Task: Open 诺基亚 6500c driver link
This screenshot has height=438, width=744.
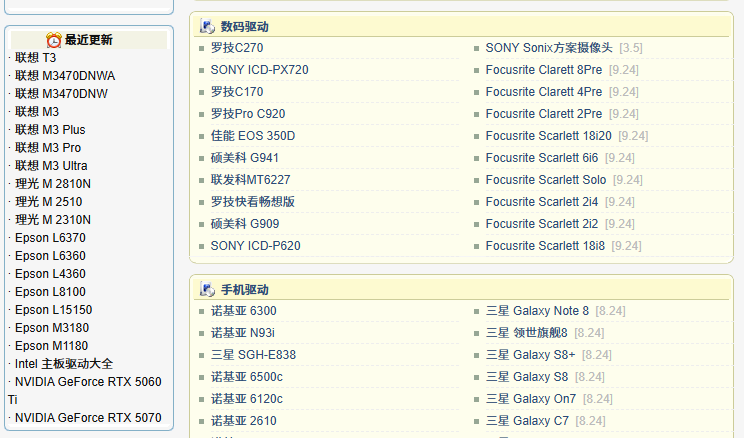Action: pos(247,377)
